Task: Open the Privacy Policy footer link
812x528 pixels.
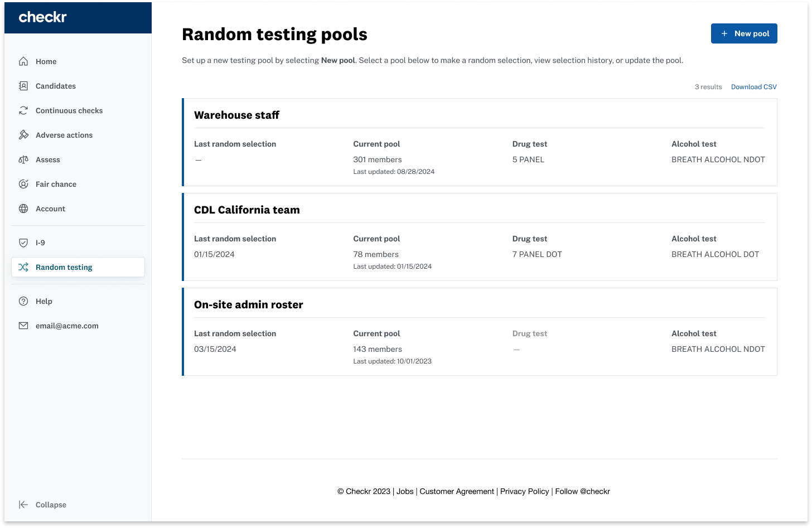Action: pos(524,491)
